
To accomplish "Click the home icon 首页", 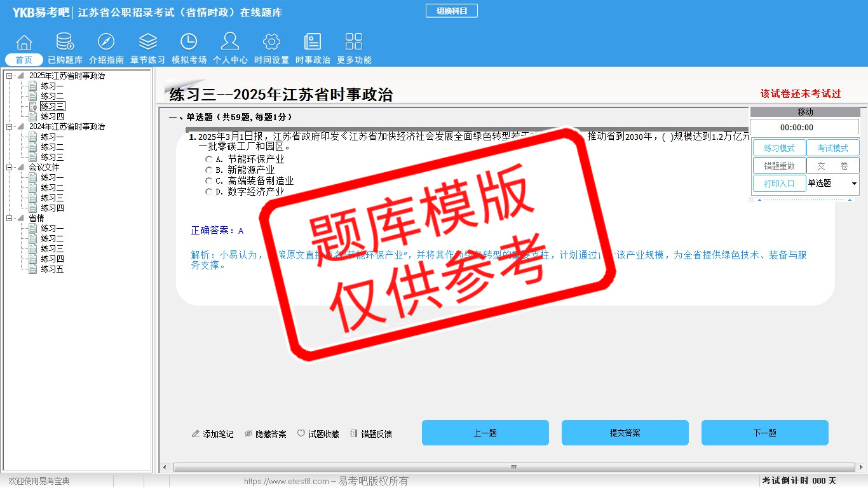I will tap(24, 43).
